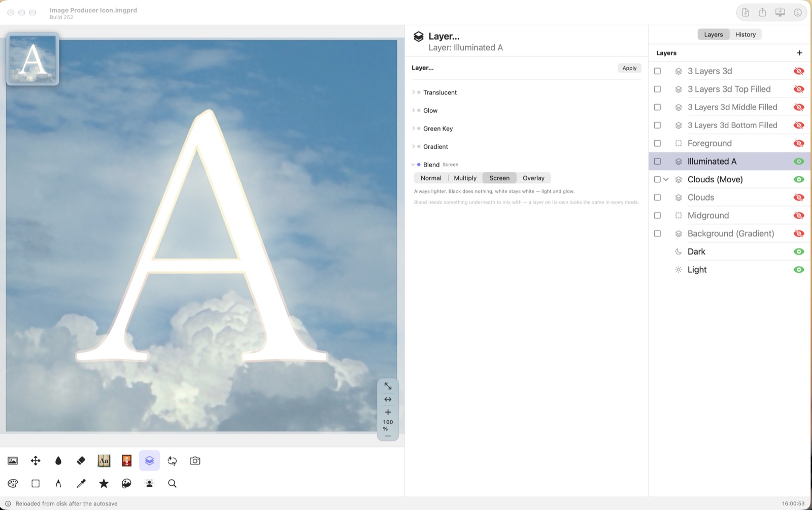Select the Star shape tool
Image resolution: width=812 pixels, height=510 pixels.
tap(104, 484)
